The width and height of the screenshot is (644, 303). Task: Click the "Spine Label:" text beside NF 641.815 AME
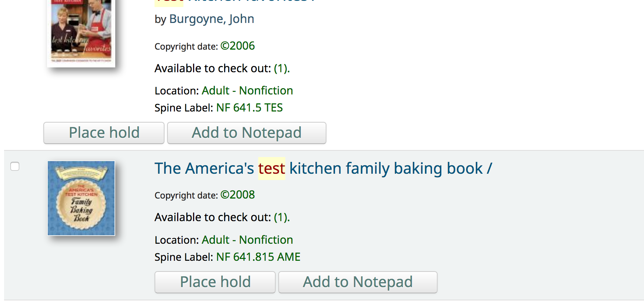(183, 257)
